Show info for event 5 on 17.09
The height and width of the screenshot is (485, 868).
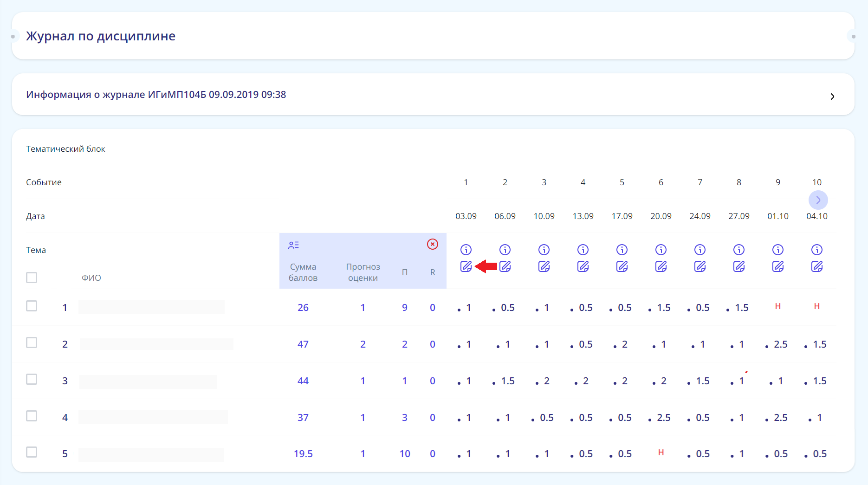pyautogui.click(x=622, y=250)
